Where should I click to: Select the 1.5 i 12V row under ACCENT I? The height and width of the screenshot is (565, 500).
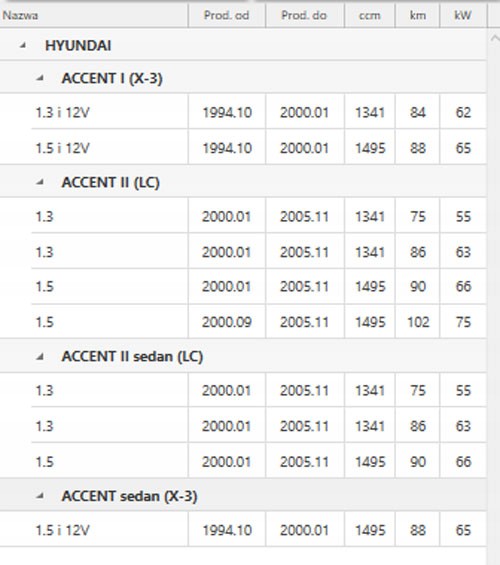[259, 148]
